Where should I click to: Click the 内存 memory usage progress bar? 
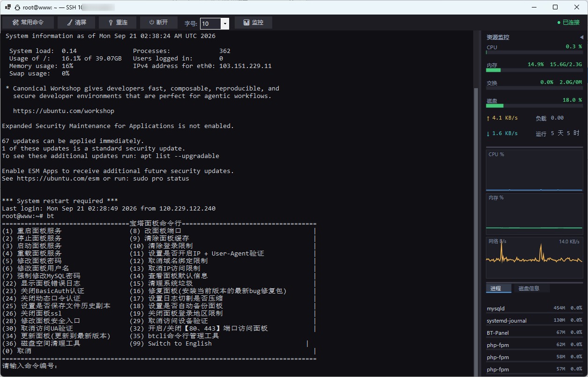tap(534, 70)
